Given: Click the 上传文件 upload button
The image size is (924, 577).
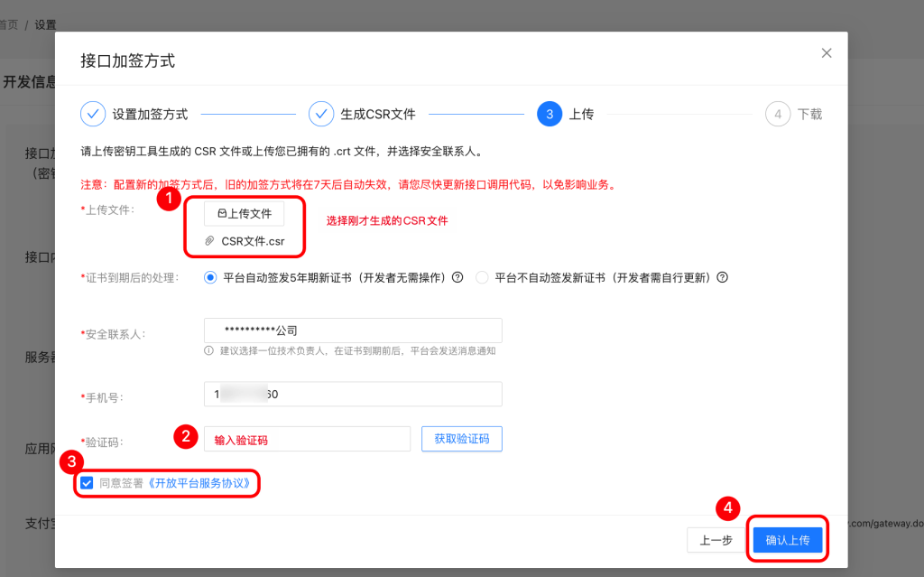Looking at the screenshot, I should [244, 214].
